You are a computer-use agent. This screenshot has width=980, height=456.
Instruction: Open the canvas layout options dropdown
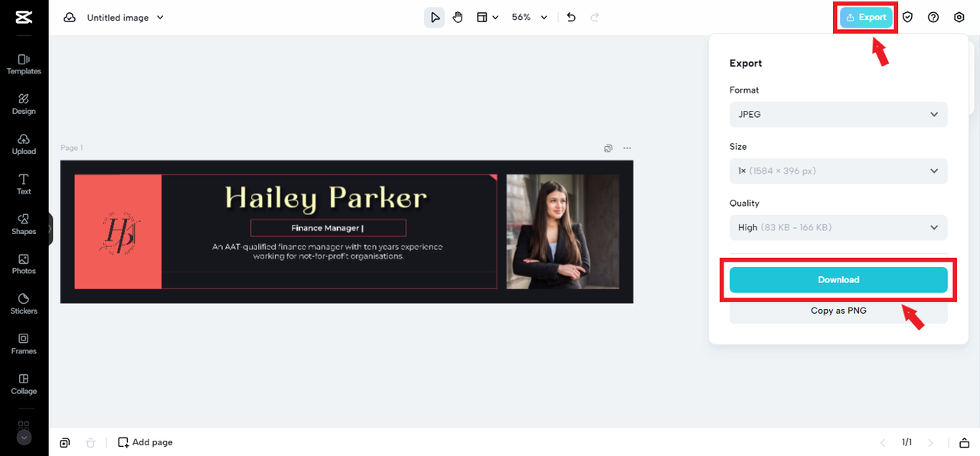(x=487, y=17)
